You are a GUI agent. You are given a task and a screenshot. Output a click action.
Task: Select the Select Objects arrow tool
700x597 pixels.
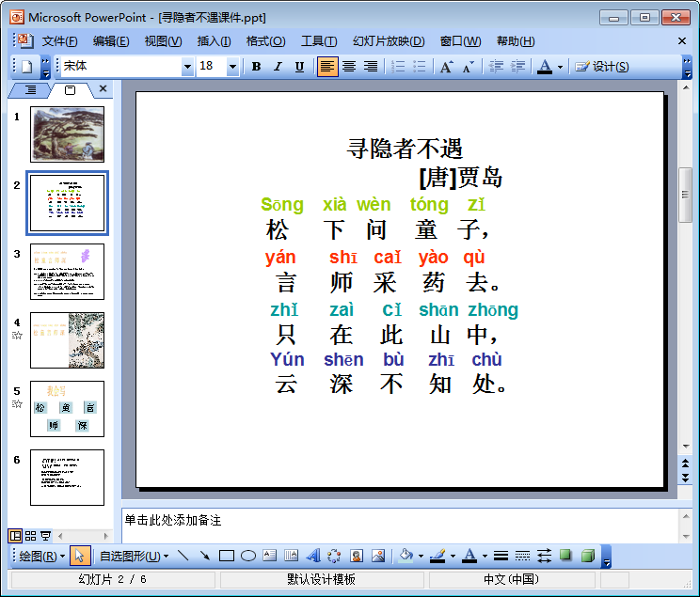80,556
